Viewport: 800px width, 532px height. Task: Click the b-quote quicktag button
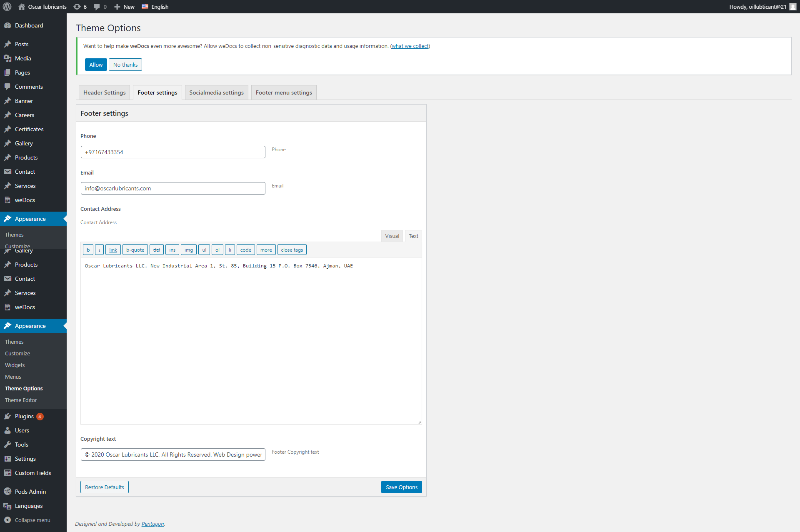click(x=135, y=250)
